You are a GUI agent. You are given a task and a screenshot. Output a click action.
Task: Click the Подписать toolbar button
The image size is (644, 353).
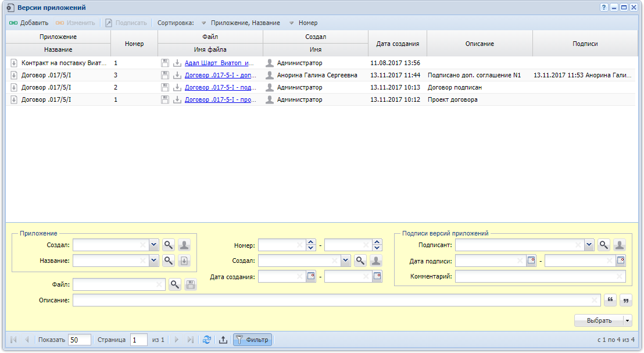[126, 23]
